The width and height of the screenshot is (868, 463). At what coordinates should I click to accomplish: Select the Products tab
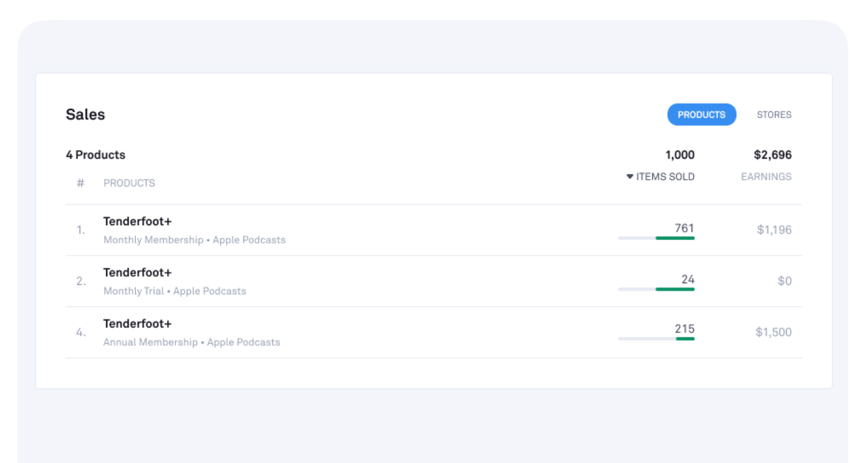701,115
